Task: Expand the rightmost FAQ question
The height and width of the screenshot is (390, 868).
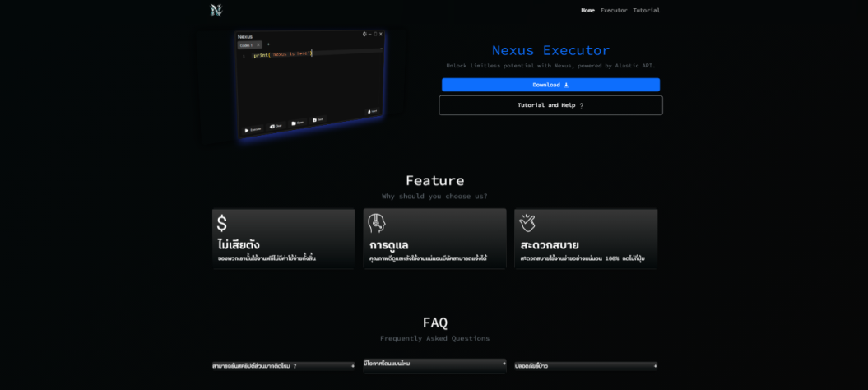Action: coord(586,366)
